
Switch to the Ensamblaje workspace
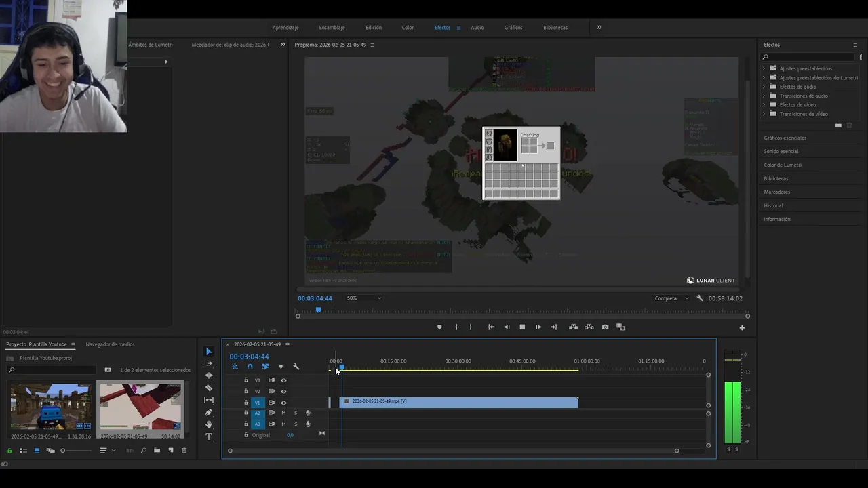click(332, 28)
